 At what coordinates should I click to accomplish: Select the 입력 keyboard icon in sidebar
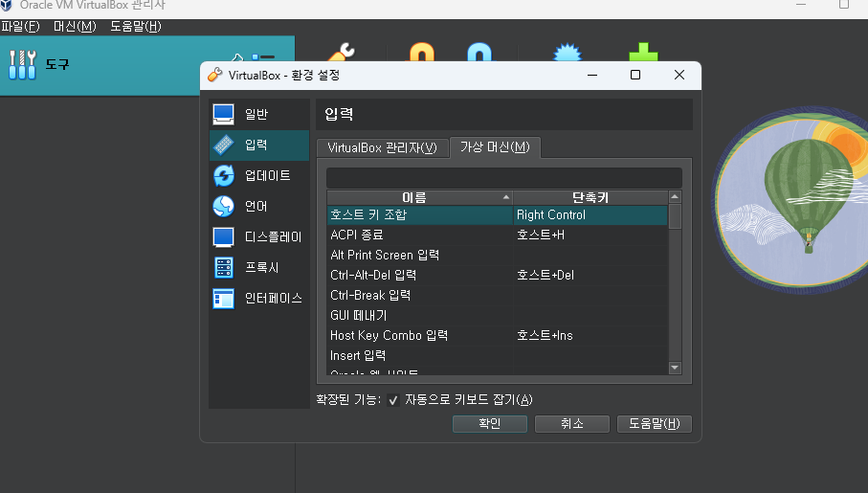coord(224,146)
